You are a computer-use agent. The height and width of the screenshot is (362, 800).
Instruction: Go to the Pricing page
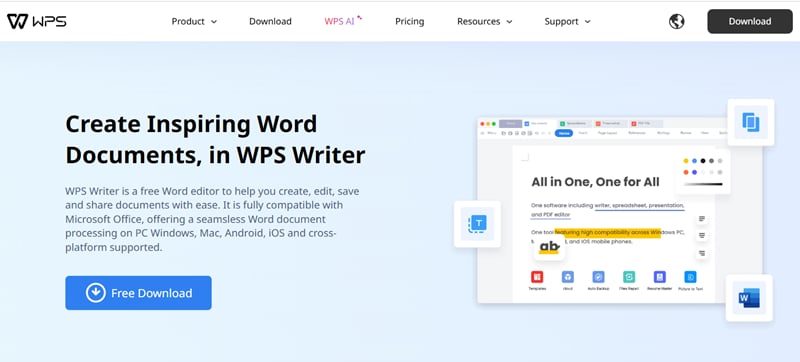pyautogui.click(x=410, y=21)
